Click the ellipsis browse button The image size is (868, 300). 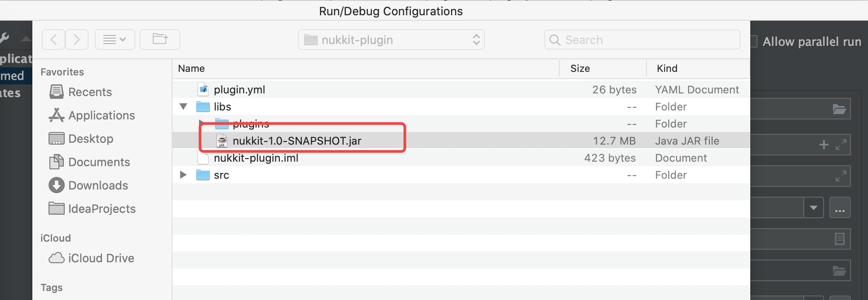840,208
